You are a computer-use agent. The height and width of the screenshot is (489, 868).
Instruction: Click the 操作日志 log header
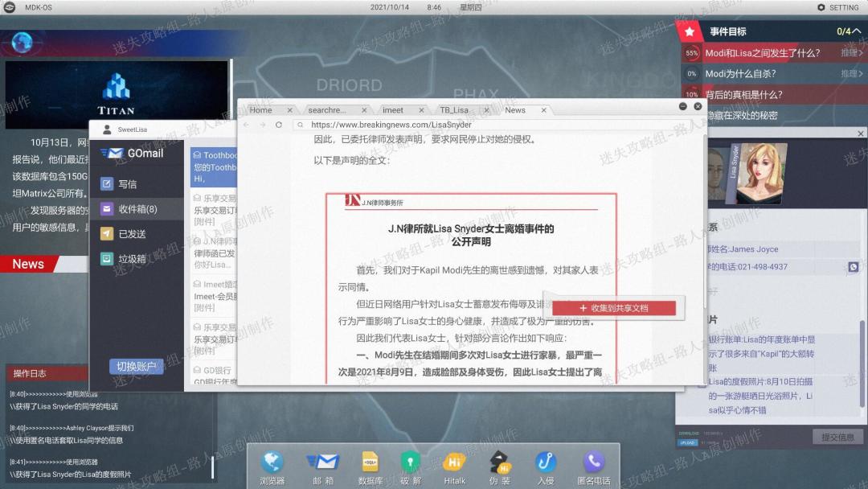[47, 373]
